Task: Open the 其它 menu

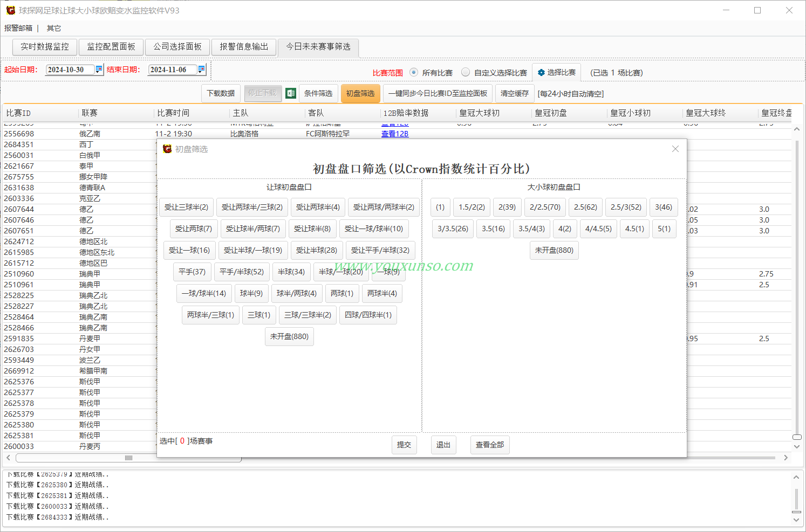Action: pos(54,28)
